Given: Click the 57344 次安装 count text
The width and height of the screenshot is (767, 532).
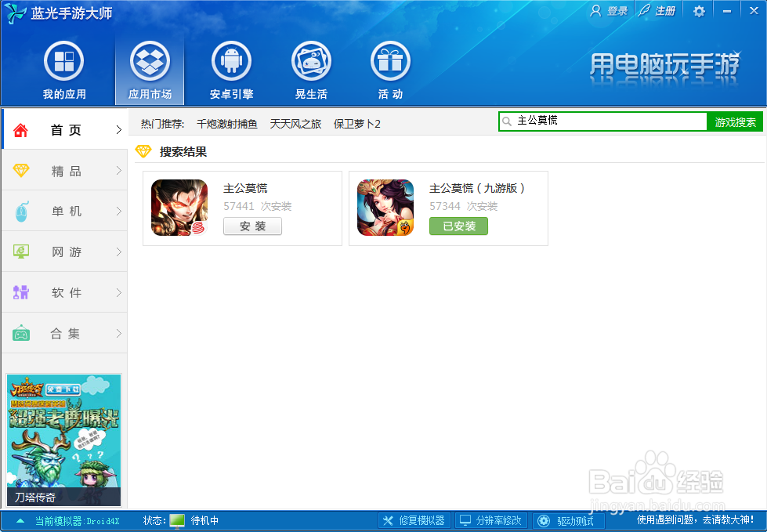Looking at the screenshot, I should (x=463, y=206).
